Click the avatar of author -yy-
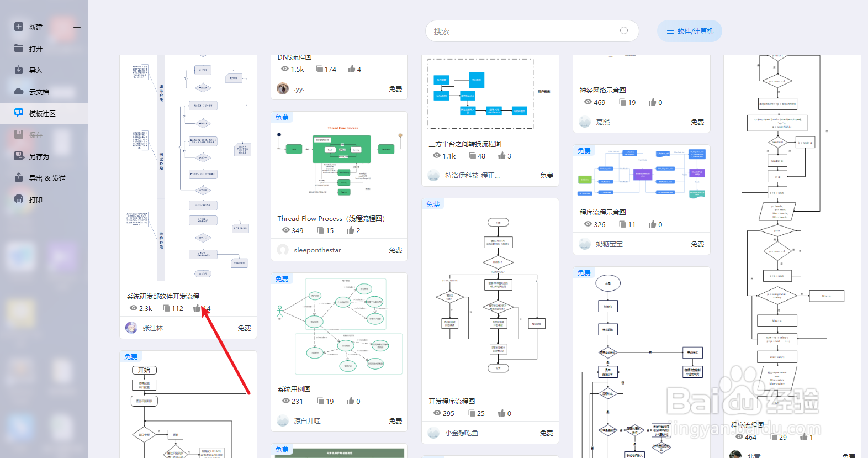Image resolution: width=868 pixels, height=458 pixels. (x=283, y=88)
